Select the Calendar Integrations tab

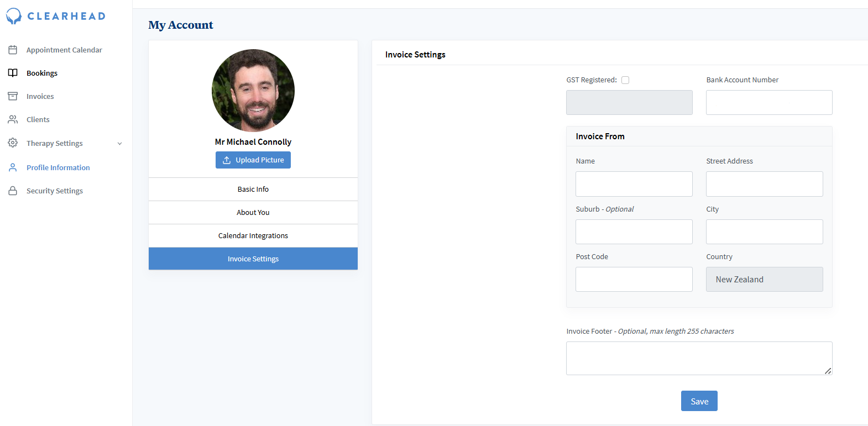(x=253, y=236)
